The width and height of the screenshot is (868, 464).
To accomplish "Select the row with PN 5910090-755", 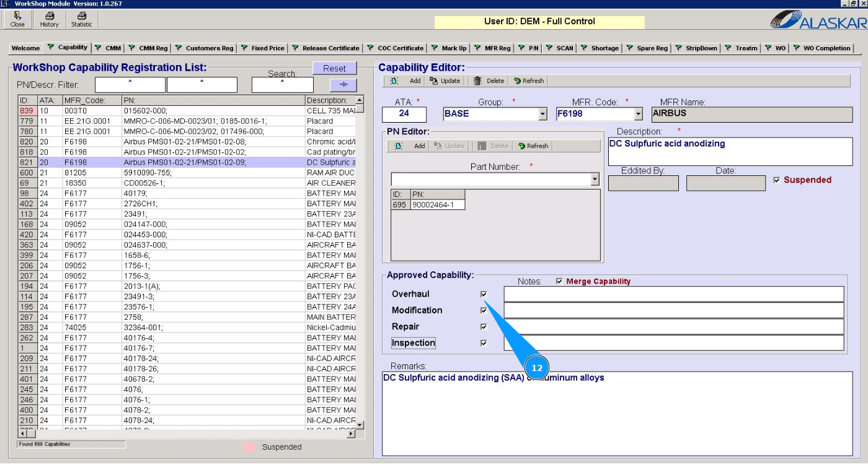I will [187, 173].
